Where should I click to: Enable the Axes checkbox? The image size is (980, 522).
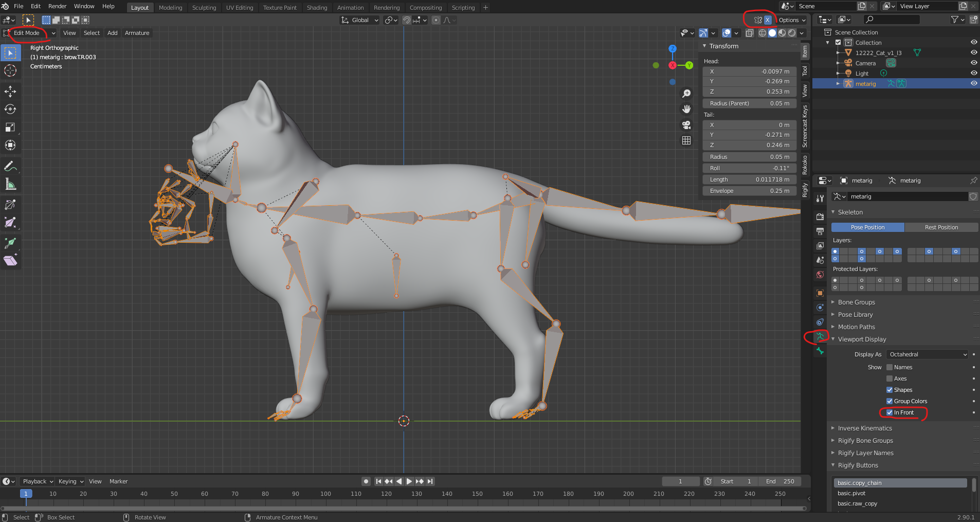890,379
